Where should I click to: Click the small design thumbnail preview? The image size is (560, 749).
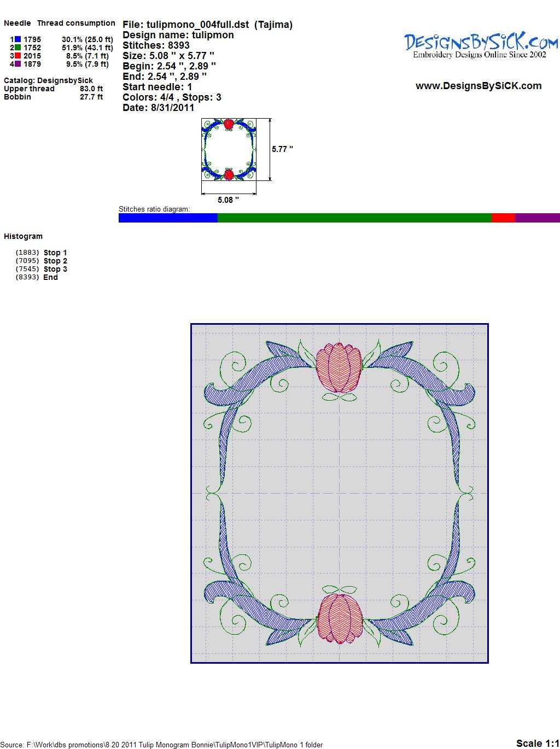click(x=229, y=149)
